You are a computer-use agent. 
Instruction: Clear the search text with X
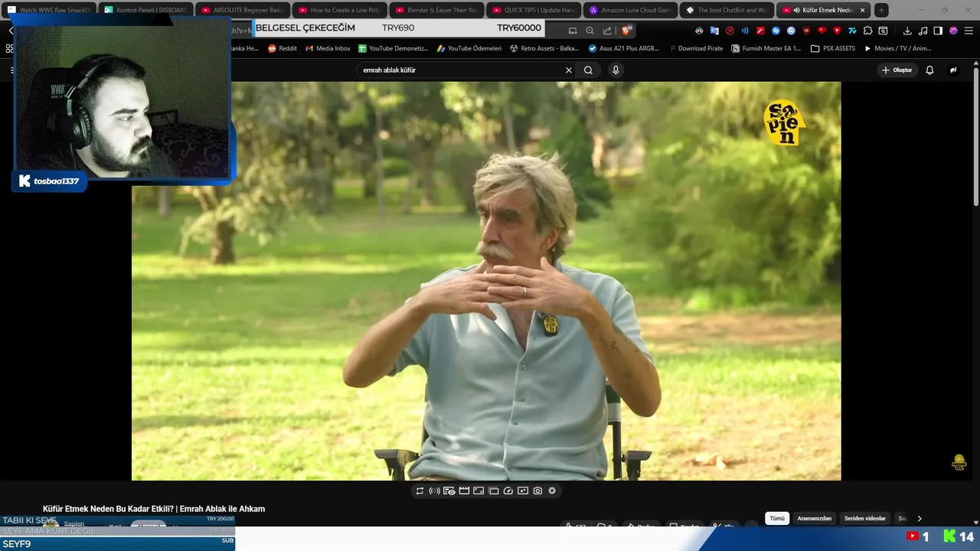coord(569,70)
